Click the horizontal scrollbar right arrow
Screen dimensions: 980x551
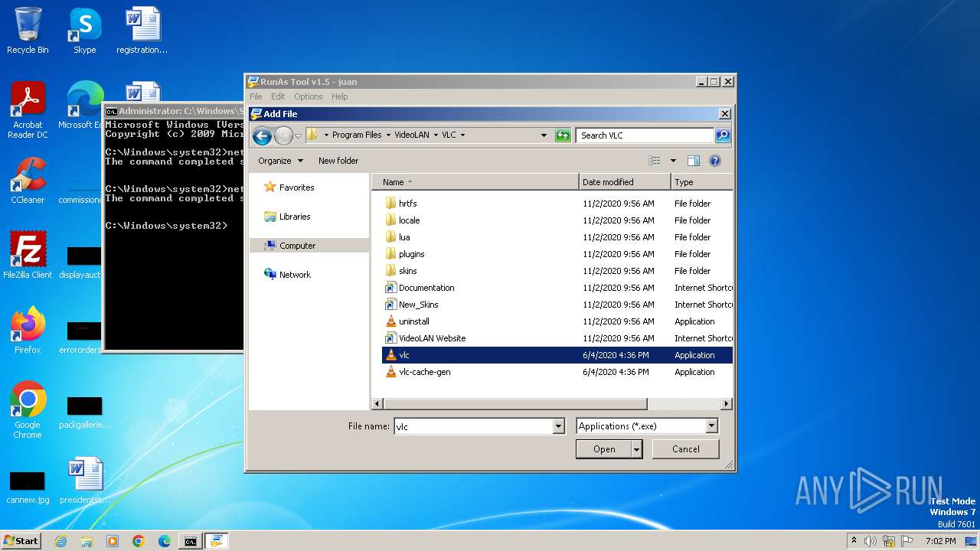tap(727, 404)
